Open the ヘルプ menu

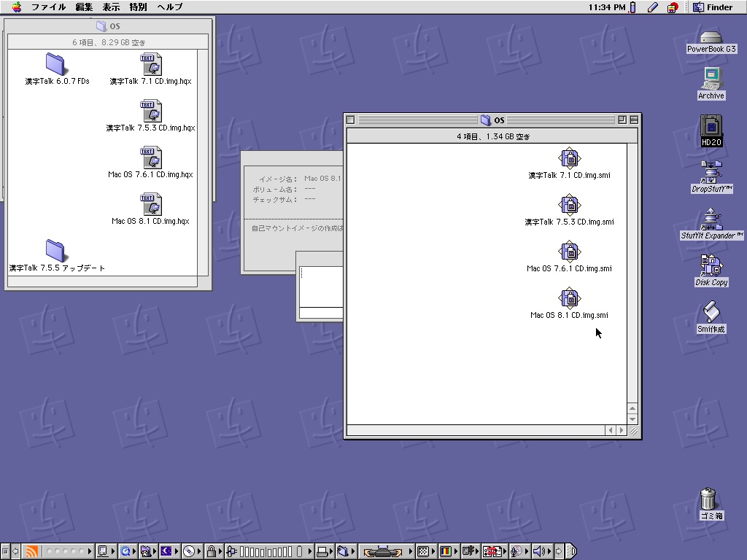tap(169, 7)
